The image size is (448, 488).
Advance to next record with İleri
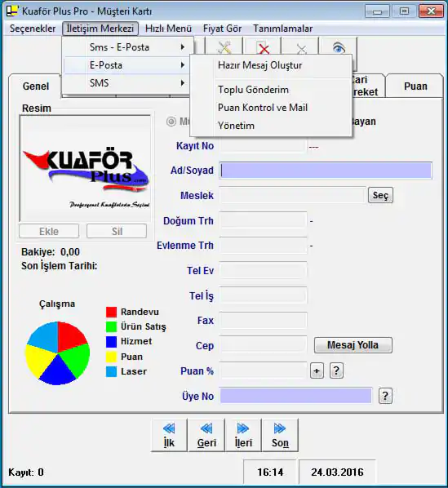coord(243,435)
